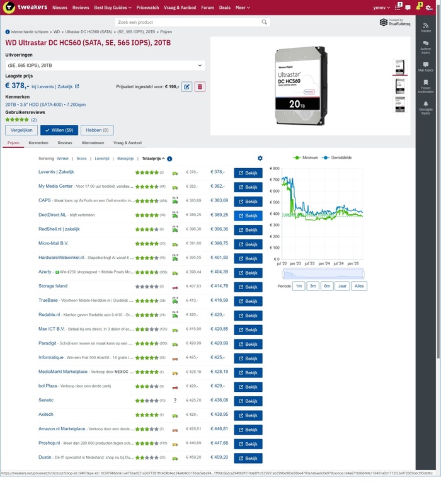Click breadcrumb info icon
The height and width of the screenshot is (504, 441).
(8, 32)
